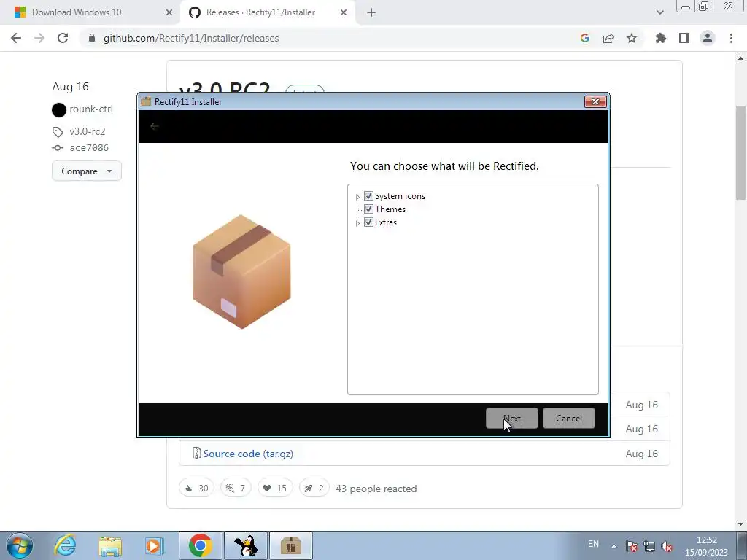Add heart reaction 15
Viewport: 747px width, 560px height.
coord(275,488)
